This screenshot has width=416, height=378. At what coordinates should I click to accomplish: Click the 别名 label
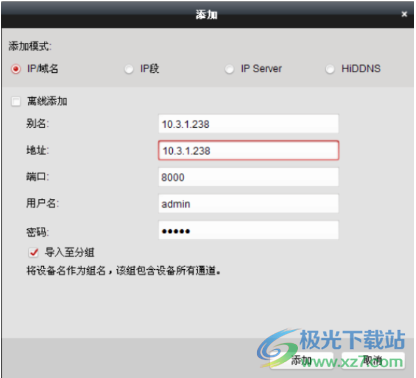tap(38, 124)
